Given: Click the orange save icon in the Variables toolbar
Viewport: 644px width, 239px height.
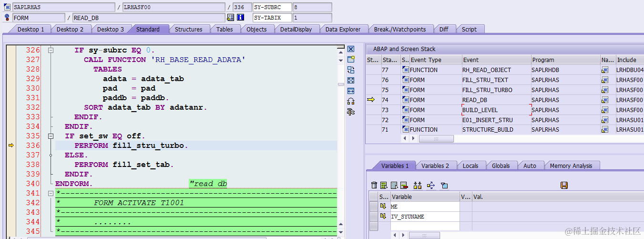Looking at the screenshot, I should pos(564,185).
